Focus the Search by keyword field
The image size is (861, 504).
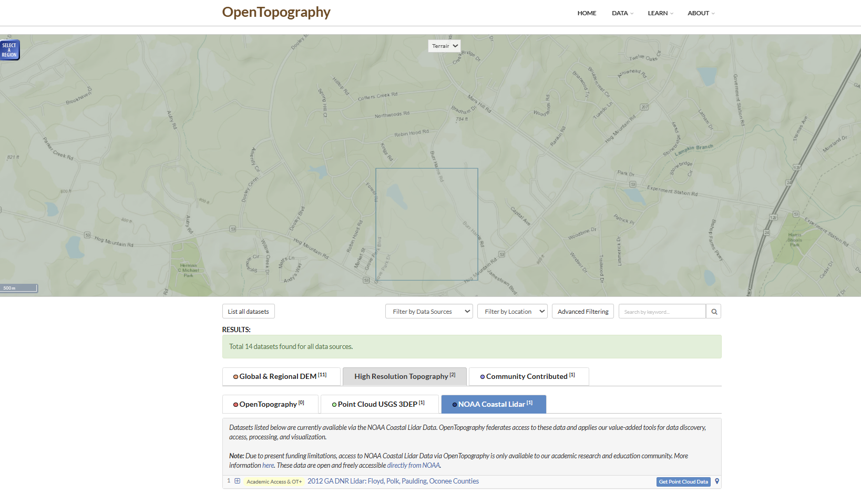point(662,312)
